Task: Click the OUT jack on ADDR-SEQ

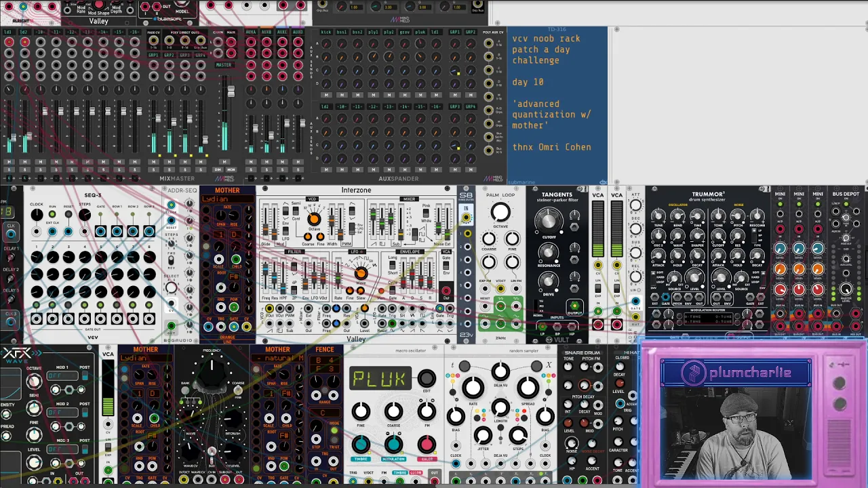Action: click(x=171, y=326)
